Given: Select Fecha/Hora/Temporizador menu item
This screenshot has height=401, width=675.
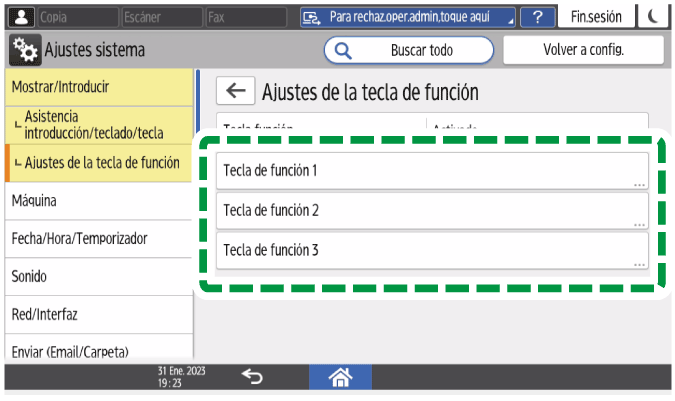Looking at the screenshot, I should 98,238.
